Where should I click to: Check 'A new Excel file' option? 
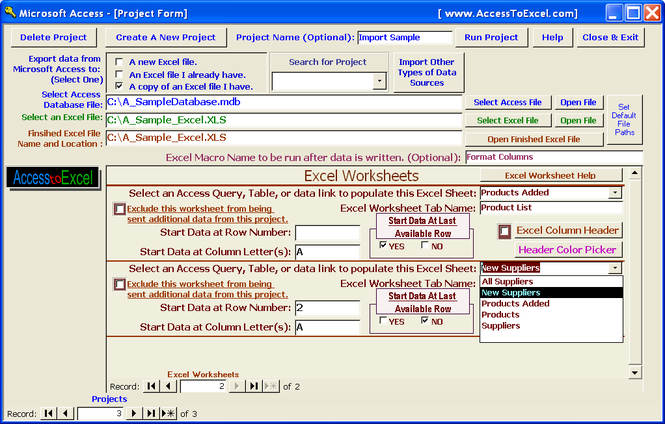pyautogui.click(x=120, y=62)
